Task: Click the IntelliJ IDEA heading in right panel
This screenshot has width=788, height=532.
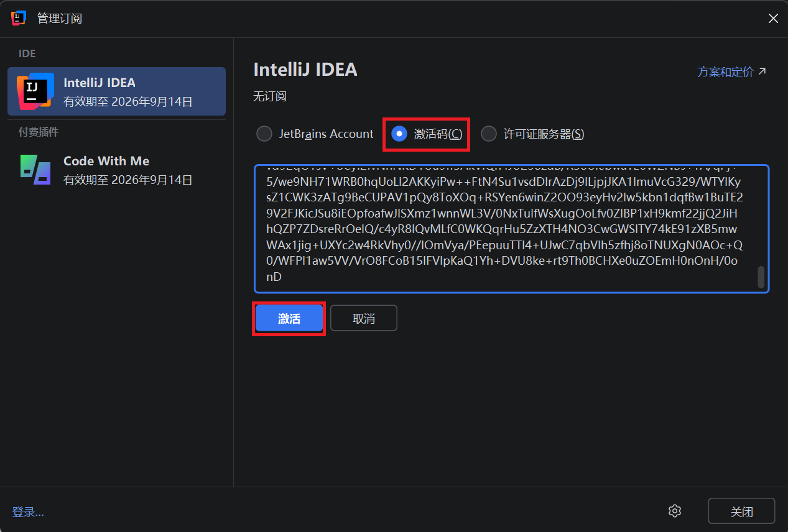Action: [305, 69]
